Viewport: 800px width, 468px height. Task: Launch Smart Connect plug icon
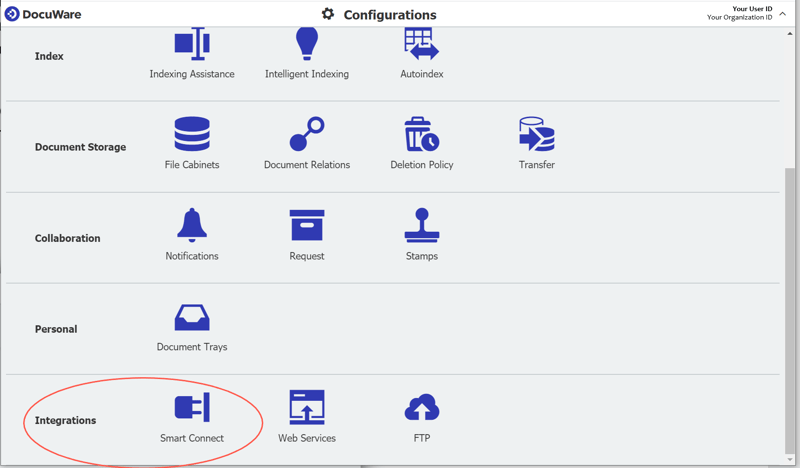192,408
